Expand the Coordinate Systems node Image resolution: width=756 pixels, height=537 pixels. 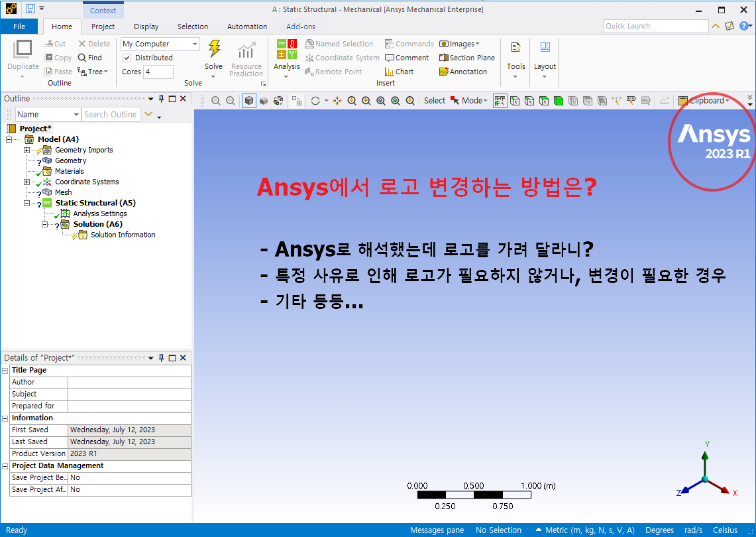click(27, 182)
